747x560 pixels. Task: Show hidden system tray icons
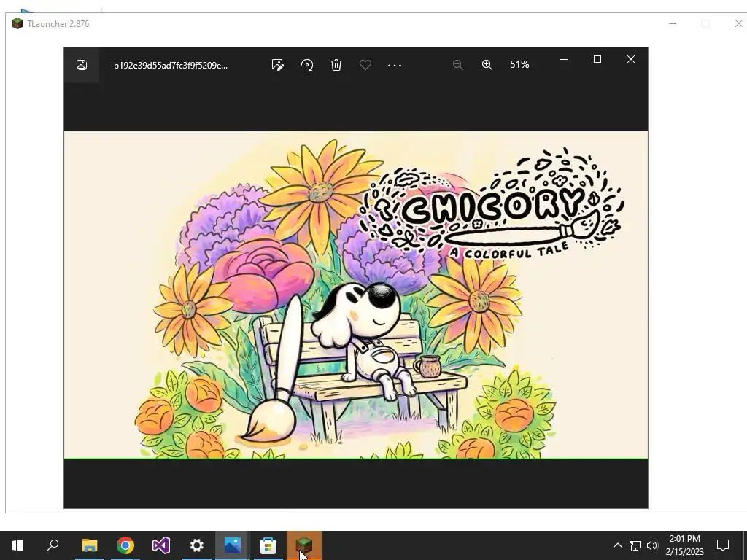coord(617,545)
